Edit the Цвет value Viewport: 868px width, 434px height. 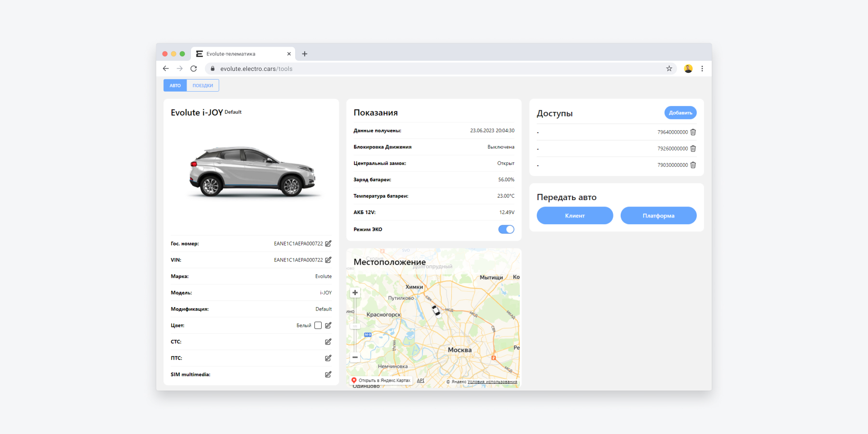click(328, 325)
